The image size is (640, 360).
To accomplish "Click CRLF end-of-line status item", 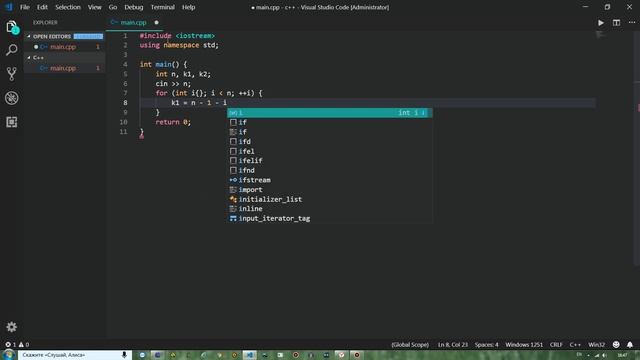I will [x=556, y=344].
